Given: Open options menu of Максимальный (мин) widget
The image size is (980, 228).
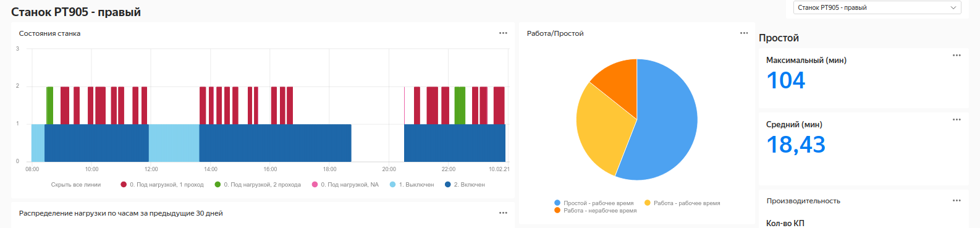Looking at the screenshot, I should click(x=957, y=56).
